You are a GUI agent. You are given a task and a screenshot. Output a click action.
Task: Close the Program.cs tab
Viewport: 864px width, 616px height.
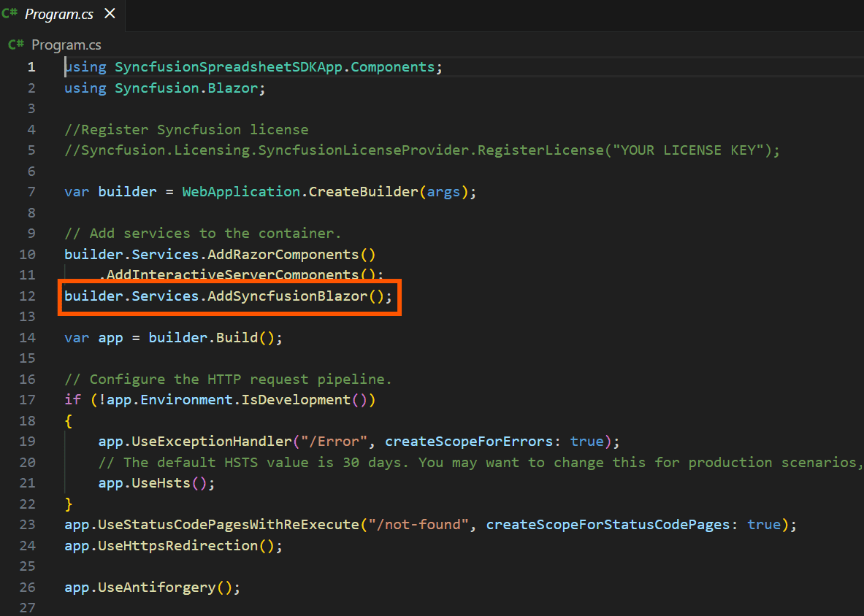pyautogui.click(x=111, y=12)
